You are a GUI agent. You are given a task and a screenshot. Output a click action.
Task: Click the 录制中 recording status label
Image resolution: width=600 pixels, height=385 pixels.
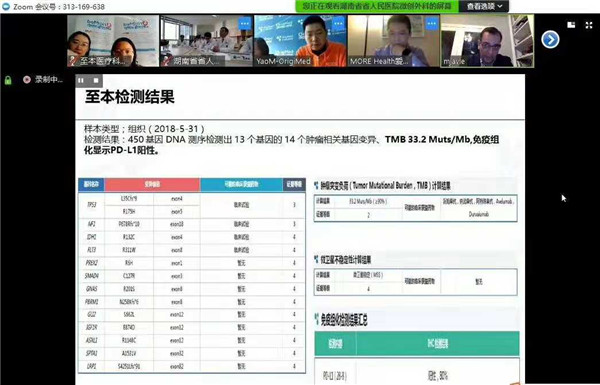(x=49, y=80)
